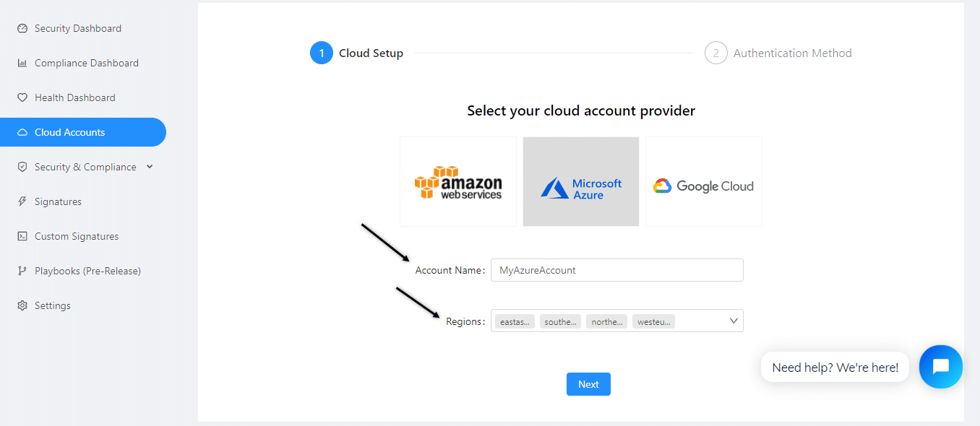Open the Cloud Accounts menu item
Screen dimensions: 980x426
(83, 132)
